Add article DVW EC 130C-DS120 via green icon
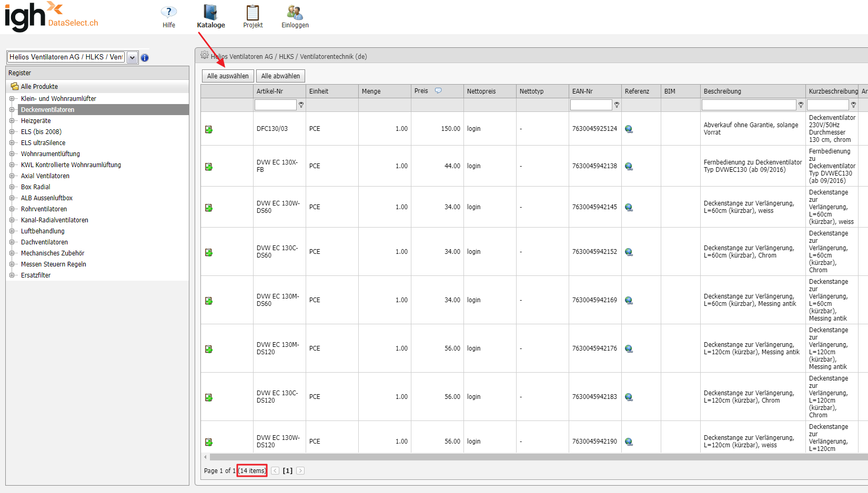This screenshot has height=493, width=868. (x=209, y=397)
